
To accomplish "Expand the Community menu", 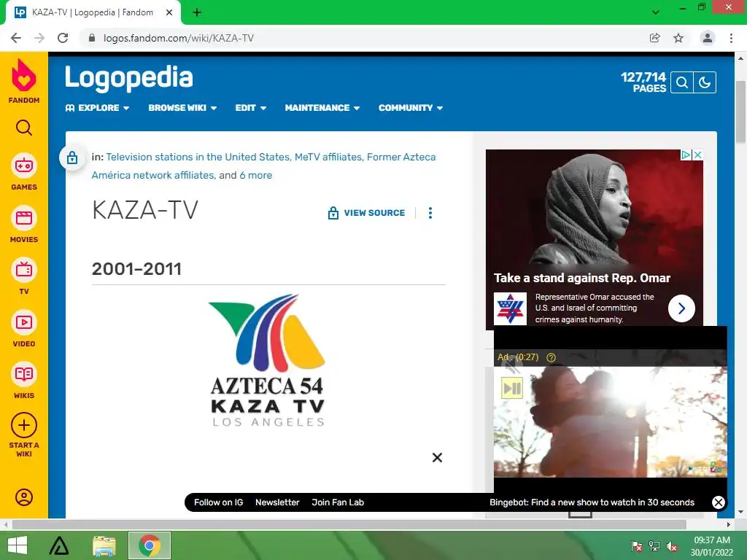I will tap(411, 108).
